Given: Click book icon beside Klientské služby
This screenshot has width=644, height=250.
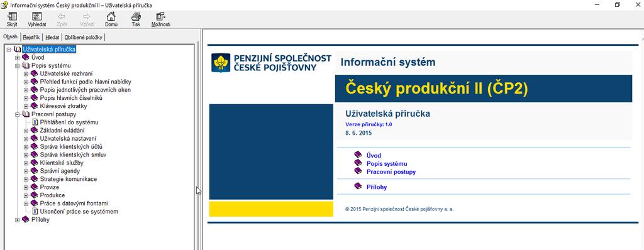Looking at the screenshot, I should point(34,163).
